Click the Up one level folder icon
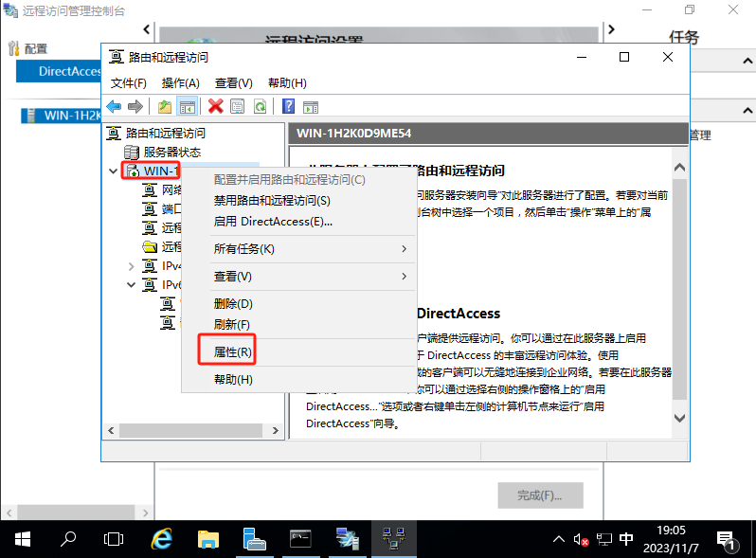The height and width of the screenshot is (558, 756). (x=165, y=107)
